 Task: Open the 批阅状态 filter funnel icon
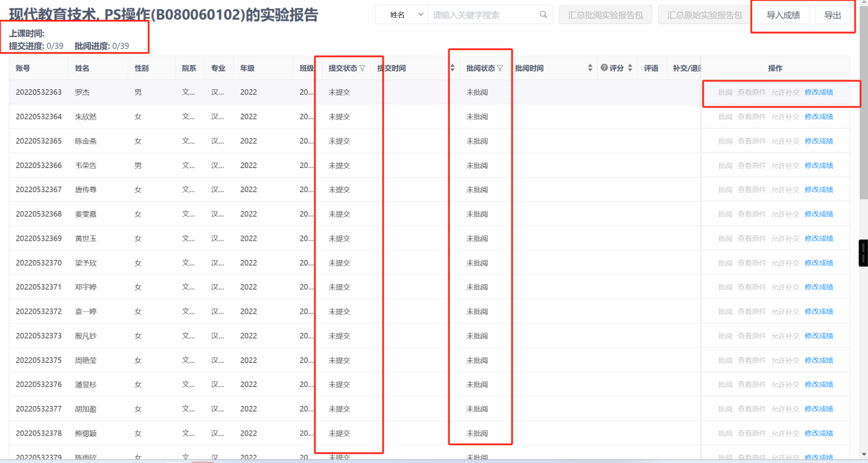pyautogui.click(x=500, y=69)
